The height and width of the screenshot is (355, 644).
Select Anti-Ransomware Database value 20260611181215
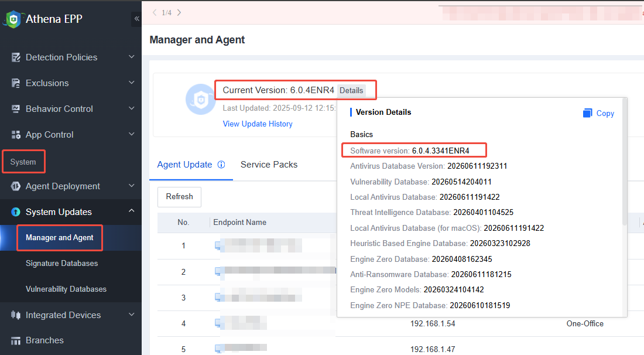pyautogui.click(x=481, y=275)
